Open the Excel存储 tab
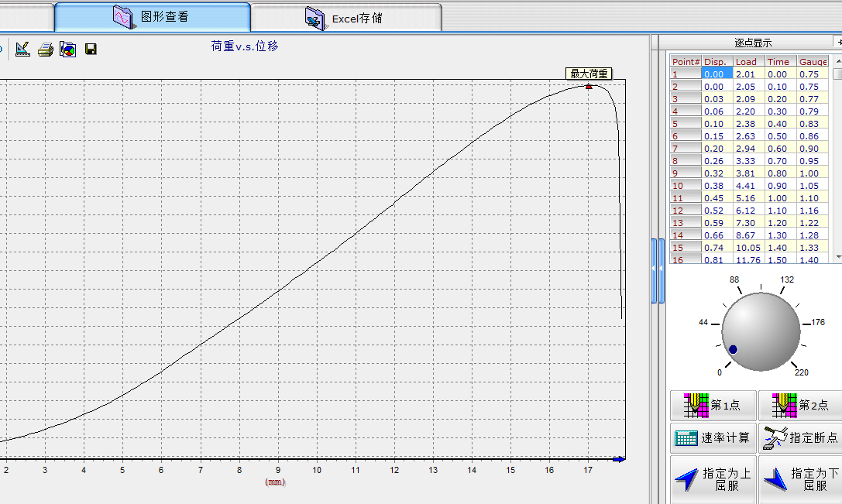Image resolution: width=842 pixels, height=504 pixels. [x=345, y=17]
